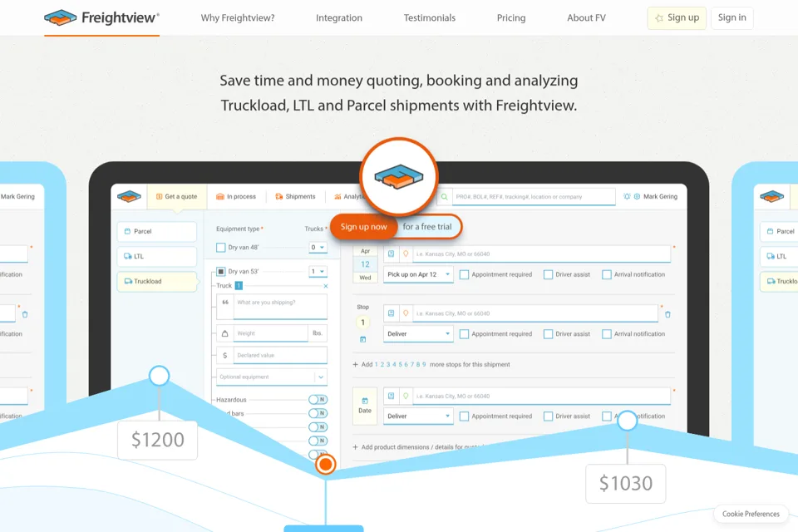Check Appointment required in Stop 1 row

(464, 334)
